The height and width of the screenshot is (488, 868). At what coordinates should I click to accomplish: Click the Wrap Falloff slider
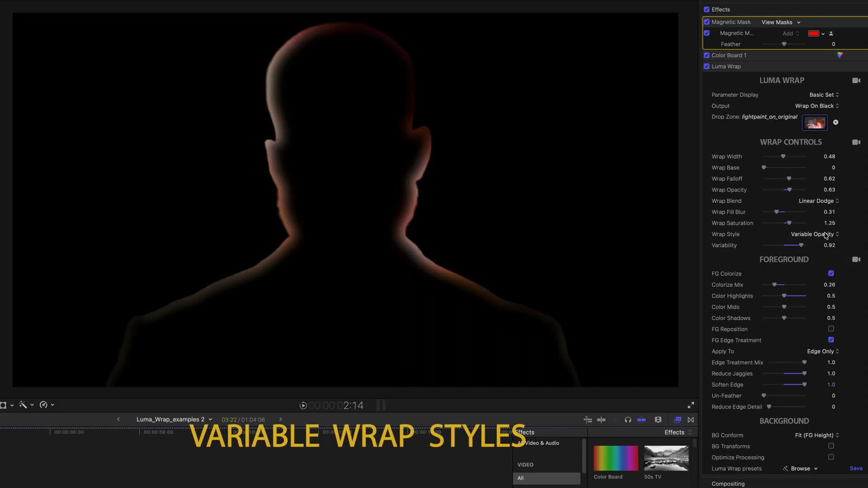tap(784, 179)
